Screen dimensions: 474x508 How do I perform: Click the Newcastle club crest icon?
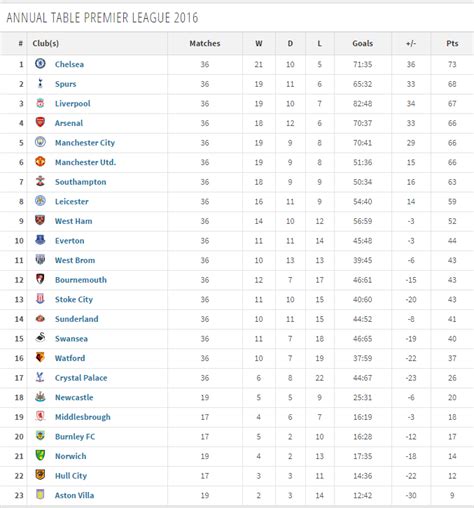(x=40, y=397)
